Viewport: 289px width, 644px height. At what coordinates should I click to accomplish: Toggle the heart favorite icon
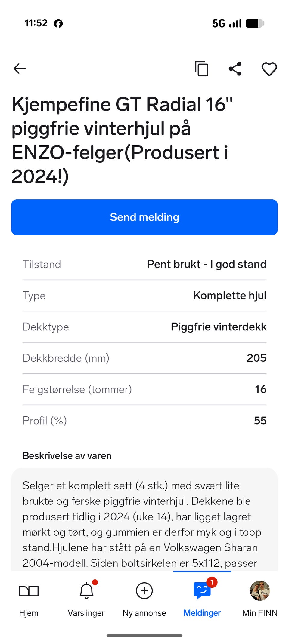click(269, 69)
